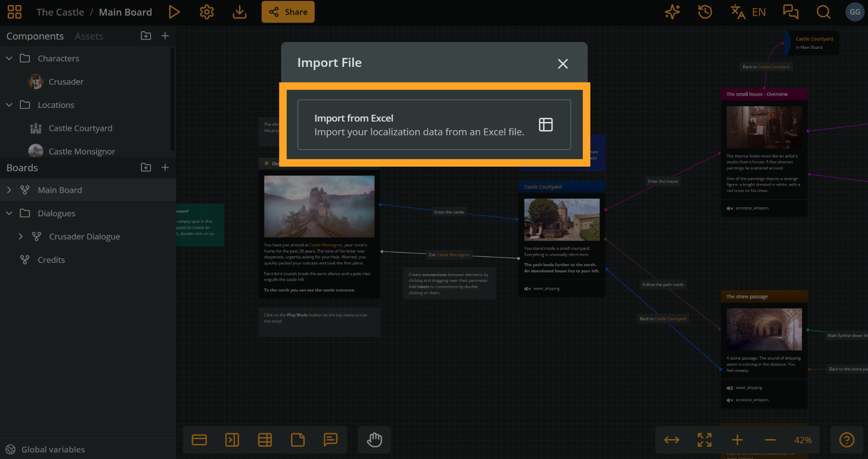Choose Import from Excel option

click(x=434, y=125)
